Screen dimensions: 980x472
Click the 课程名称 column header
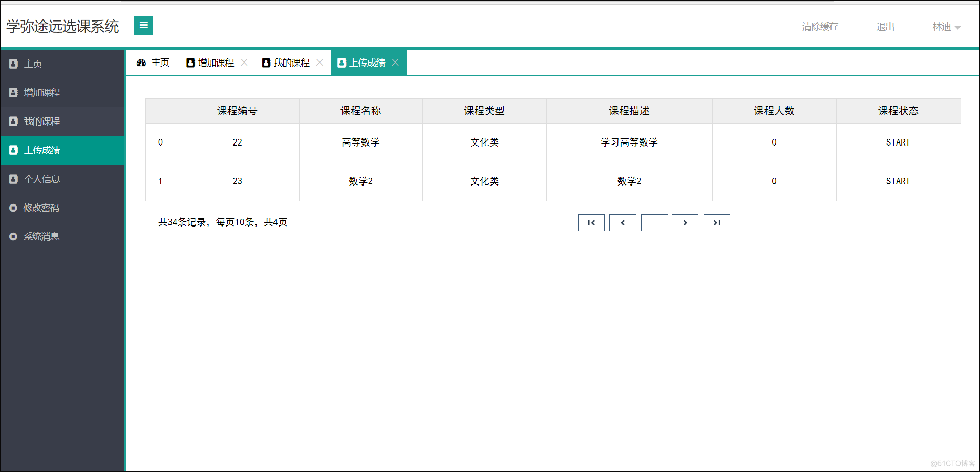click(x=361, y=111)
